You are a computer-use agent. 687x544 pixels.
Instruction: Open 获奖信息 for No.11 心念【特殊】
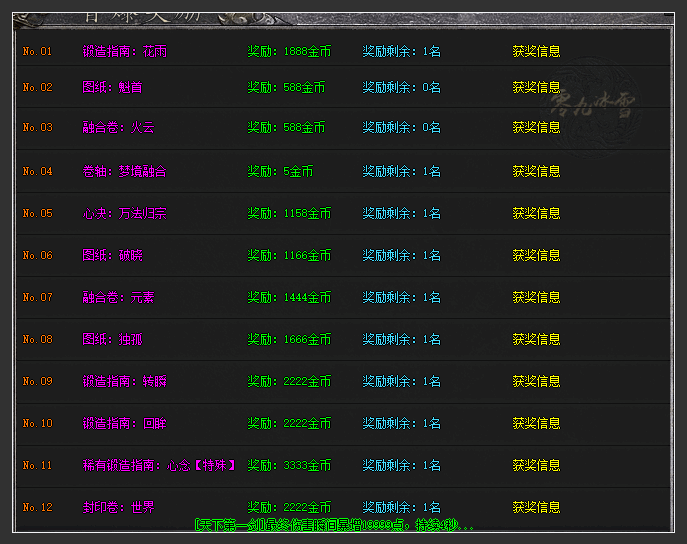(x=536, y=465)
